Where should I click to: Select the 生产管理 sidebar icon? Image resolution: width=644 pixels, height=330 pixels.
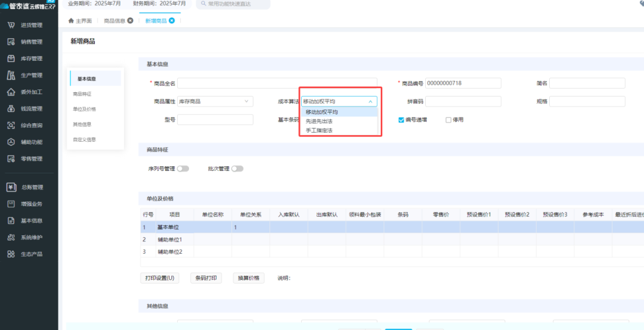tap(11, 76)
